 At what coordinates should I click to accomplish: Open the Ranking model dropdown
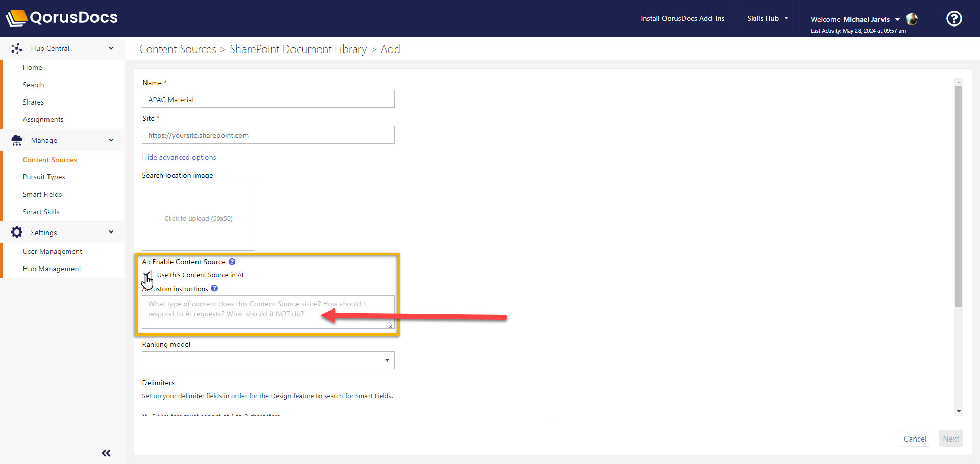(x=268, y=360)
